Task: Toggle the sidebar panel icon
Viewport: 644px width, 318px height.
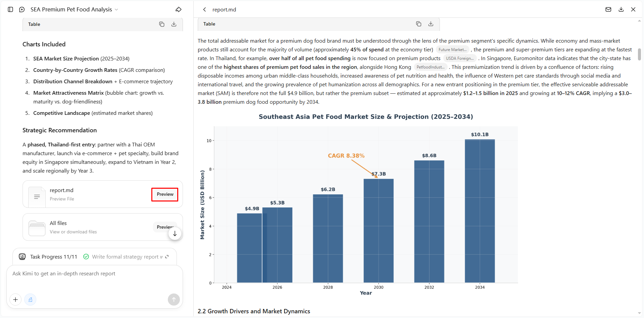Action: click(10, 9)
